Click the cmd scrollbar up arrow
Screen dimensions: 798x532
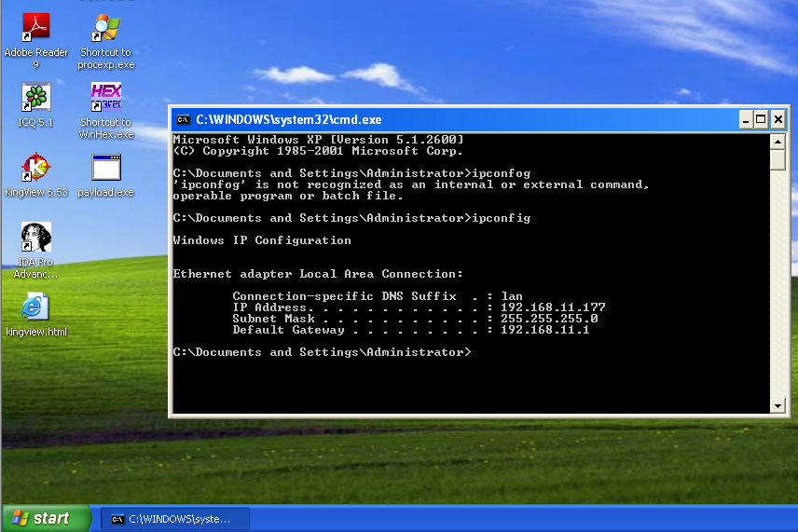pyautogui.click(x=777, y=142)
